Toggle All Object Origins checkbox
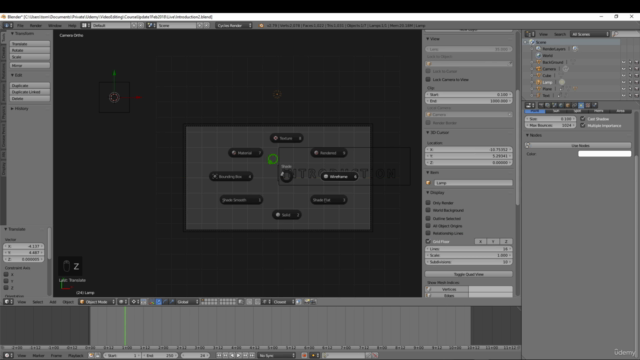Screen dimensions: 640x360 (428, 226)
